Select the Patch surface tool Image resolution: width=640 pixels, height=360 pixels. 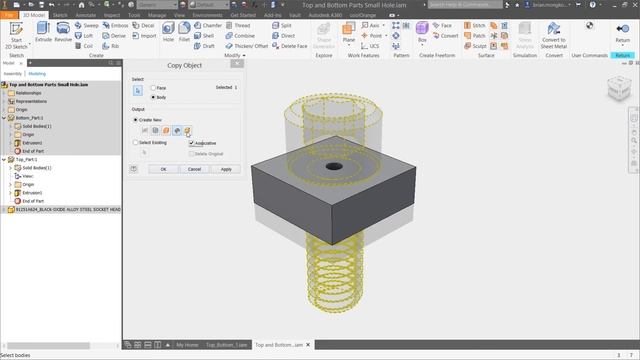pyautogui.click(x=475, y=36)
